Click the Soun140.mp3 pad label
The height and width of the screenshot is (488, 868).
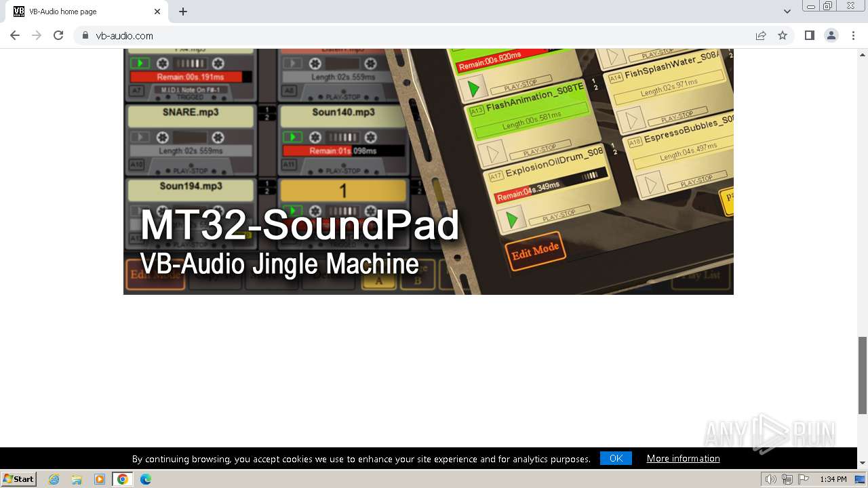[343, 112]
